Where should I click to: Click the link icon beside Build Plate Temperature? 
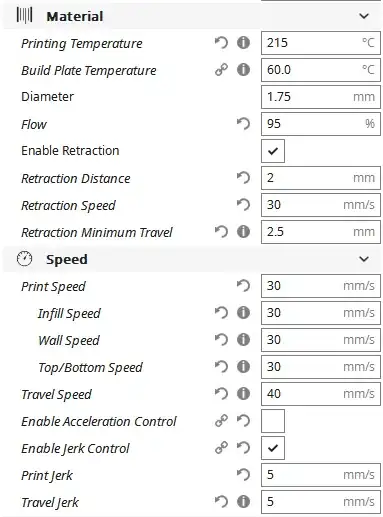pyautogui.click(x=221, y=70)
